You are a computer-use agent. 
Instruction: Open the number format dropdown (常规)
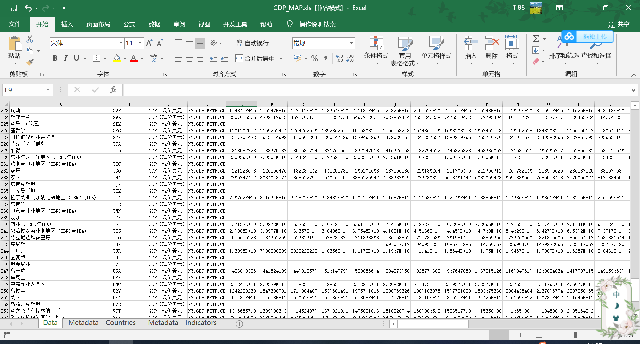coord(351,43)
